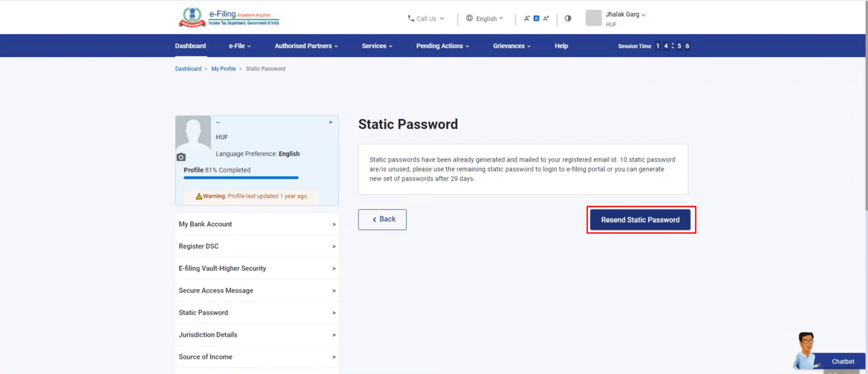Screen dimensions: 868x374
Task: Expand the Jhalak Garg account menu
Action: click(625, 14)
